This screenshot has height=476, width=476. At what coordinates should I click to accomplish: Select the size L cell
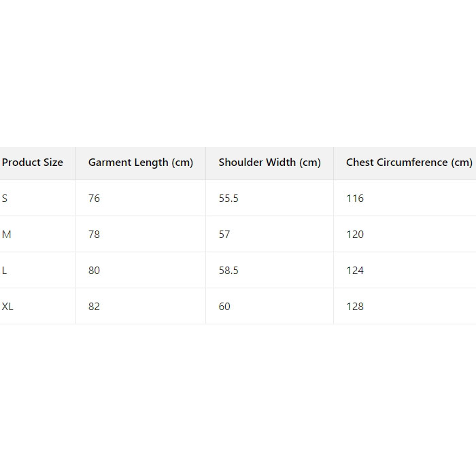pyautogui.click(x=5, y=271)
